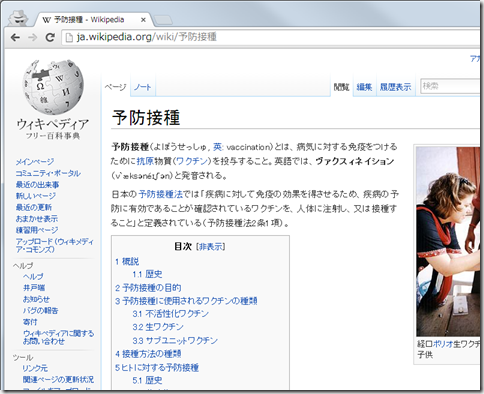
Task: Jump to contents entry 1.1 歴史
Action: pyautogui.click(x=147, y=274)
